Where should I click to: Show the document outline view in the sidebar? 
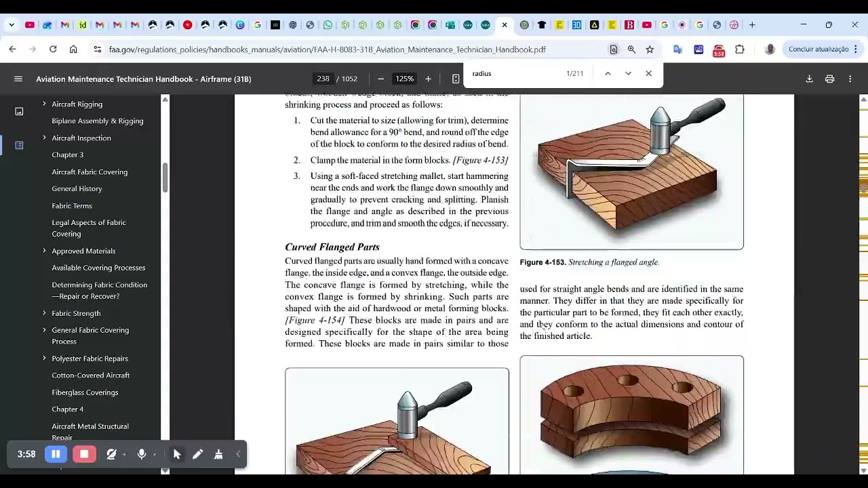pyautogui.click(x=19, y=145)
